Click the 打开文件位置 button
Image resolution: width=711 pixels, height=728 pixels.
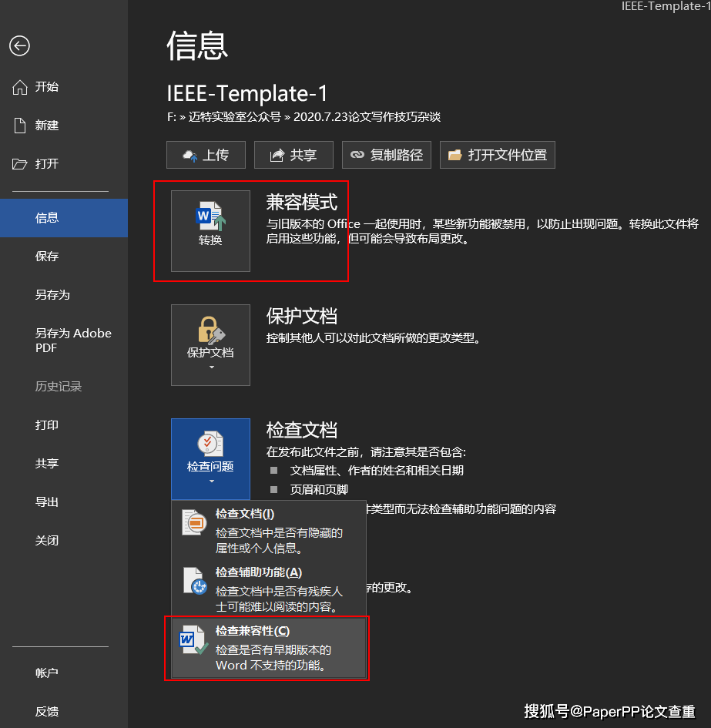498,155
